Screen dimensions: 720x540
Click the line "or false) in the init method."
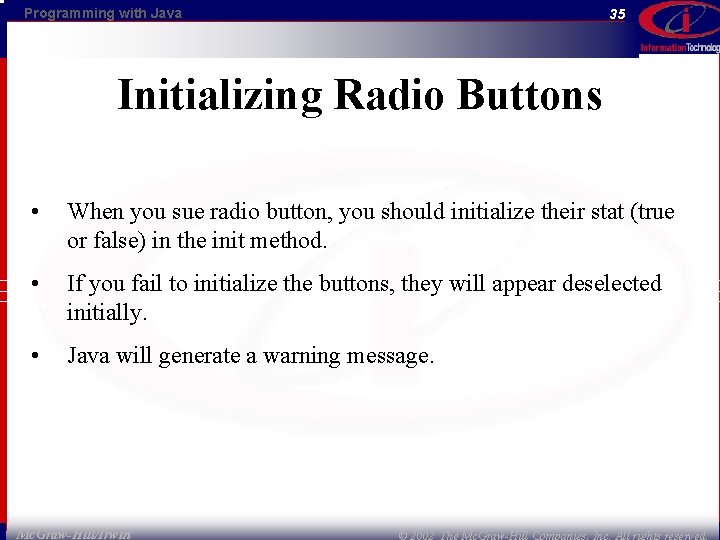197,240
